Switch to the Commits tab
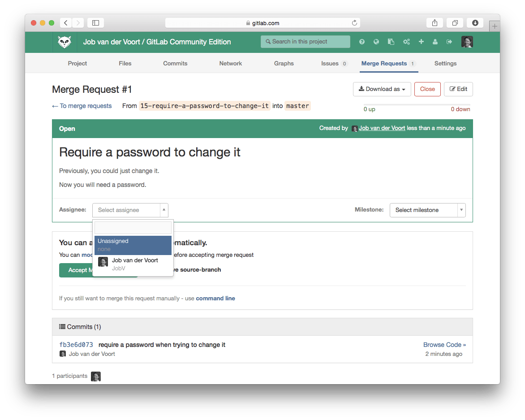The image size is (525, 420). tap(175, 63)
